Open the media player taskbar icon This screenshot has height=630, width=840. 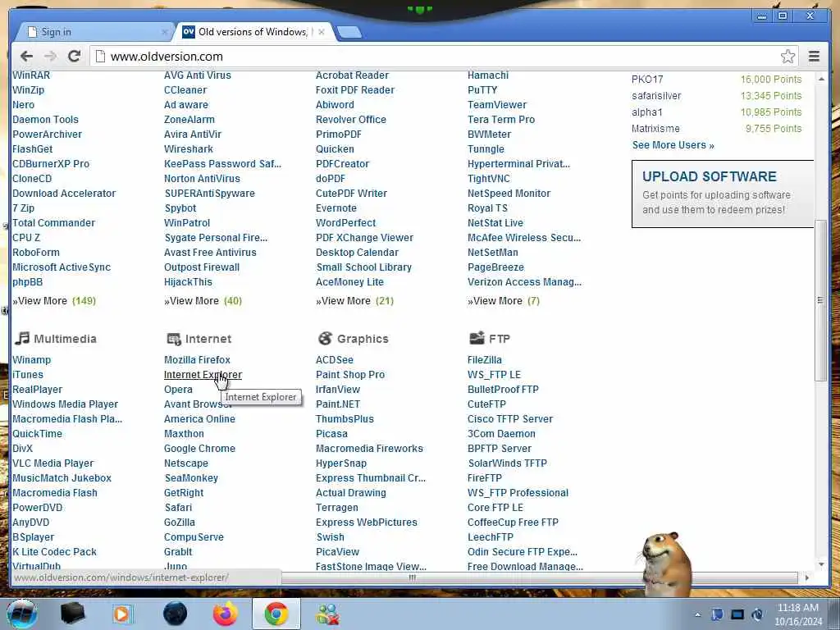122,614
